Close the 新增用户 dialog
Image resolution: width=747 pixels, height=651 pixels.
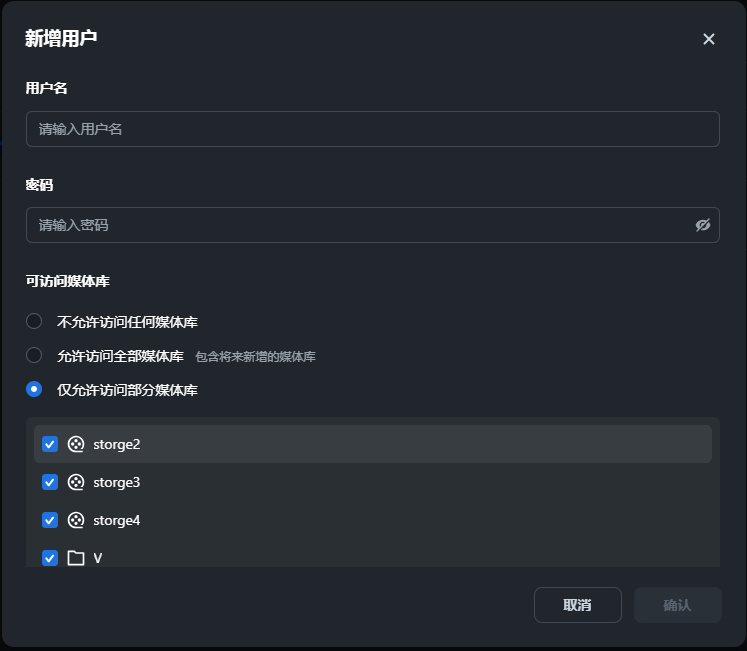point(709,39)
